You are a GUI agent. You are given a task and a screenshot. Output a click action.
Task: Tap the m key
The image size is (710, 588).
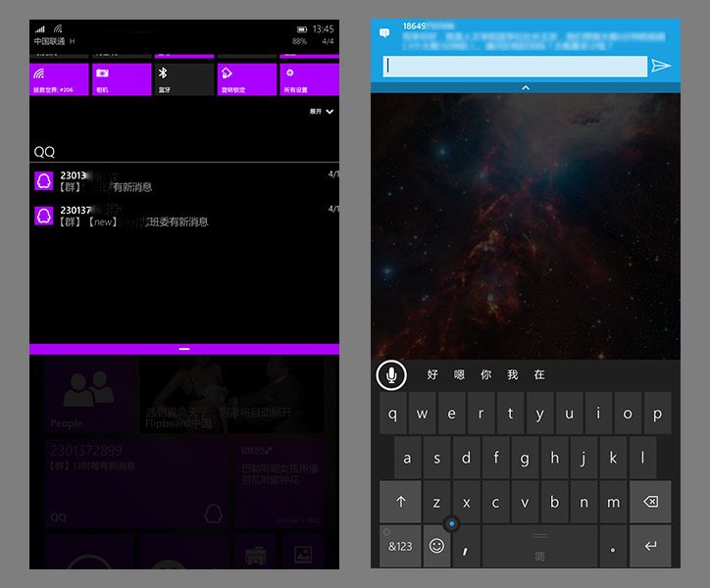614,502
